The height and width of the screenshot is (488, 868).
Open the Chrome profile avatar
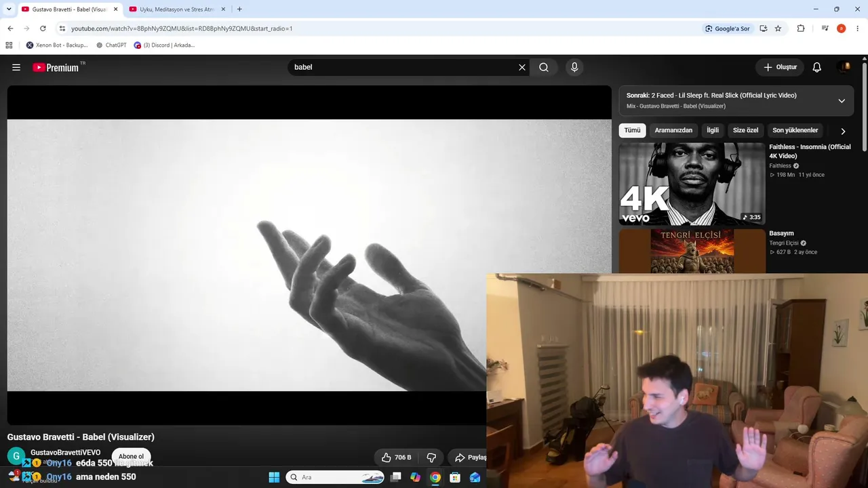pyautogui.click(x=841, y=28)
